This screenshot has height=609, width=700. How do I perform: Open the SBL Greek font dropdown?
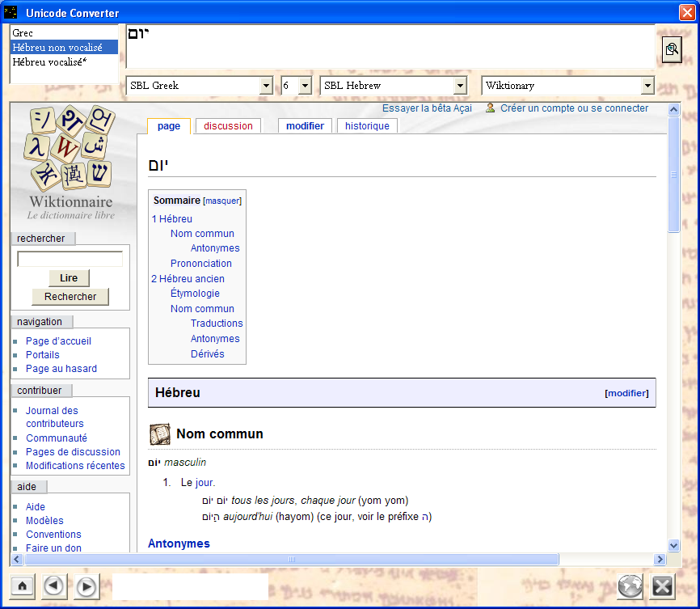pos(267,86)
